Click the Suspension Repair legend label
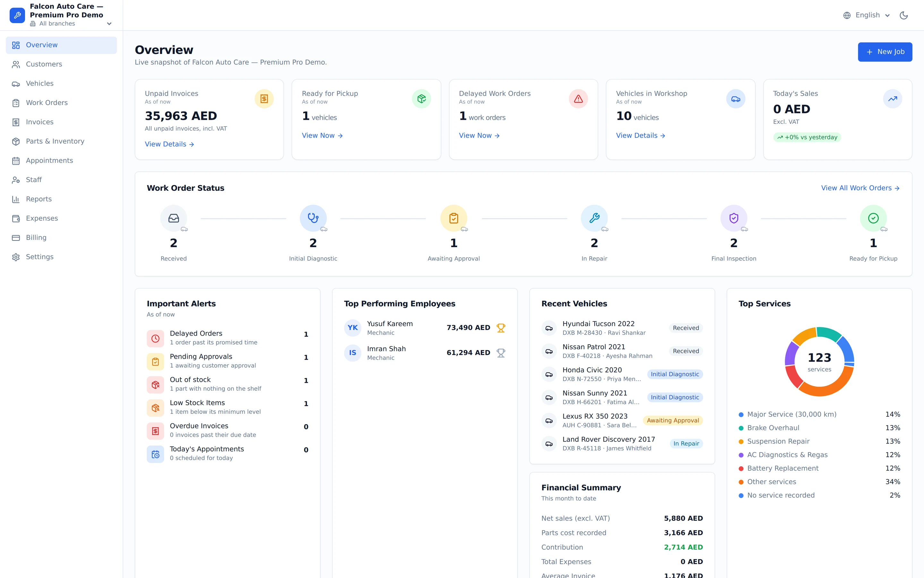 pos(778,442)
